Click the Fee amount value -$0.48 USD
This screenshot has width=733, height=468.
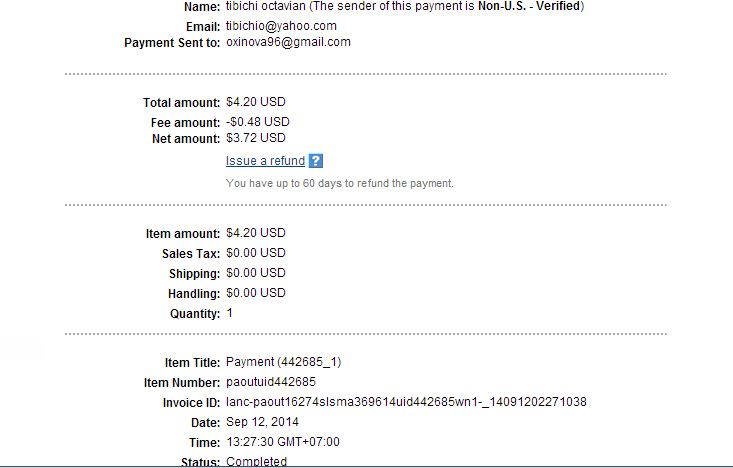[x=257, y=122]
